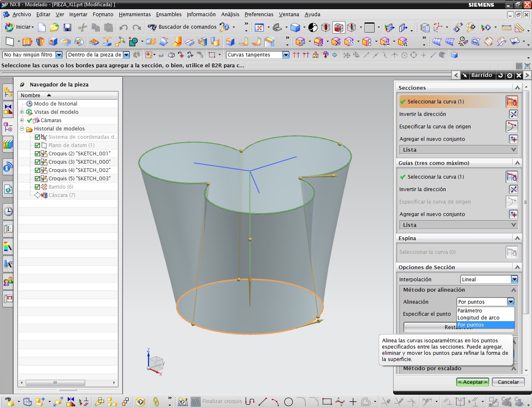Expand the Vistas del modelo tree node

pos(22,112)
